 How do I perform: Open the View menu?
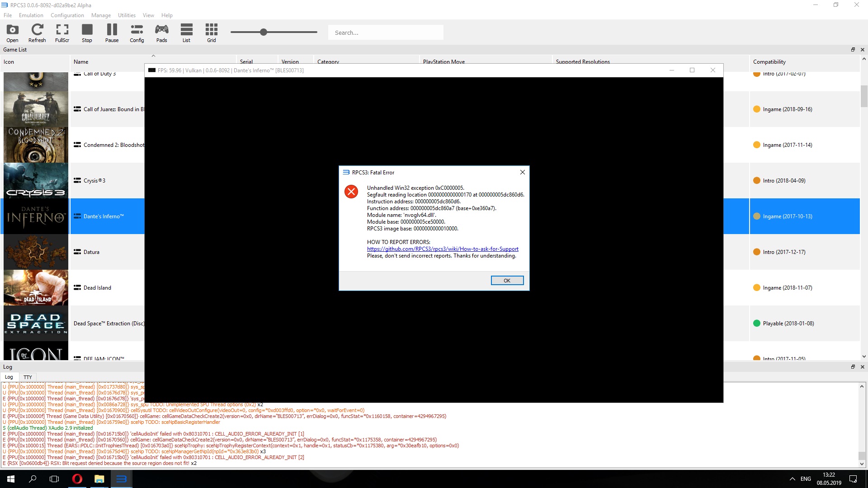[148, 15]
